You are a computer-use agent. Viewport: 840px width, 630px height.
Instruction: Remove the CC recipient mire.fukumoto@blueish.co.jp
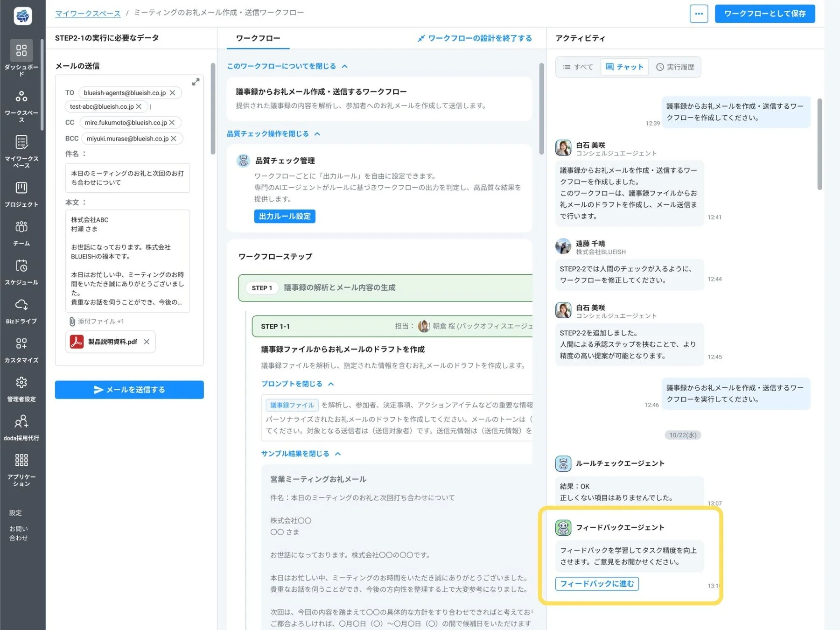coord(172,122)
